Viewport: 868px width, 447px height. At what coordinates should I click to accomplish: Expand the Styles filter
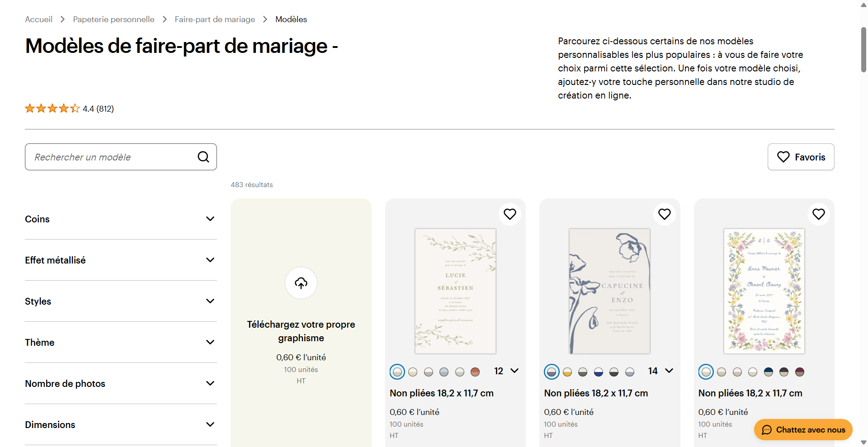(121, 301)
